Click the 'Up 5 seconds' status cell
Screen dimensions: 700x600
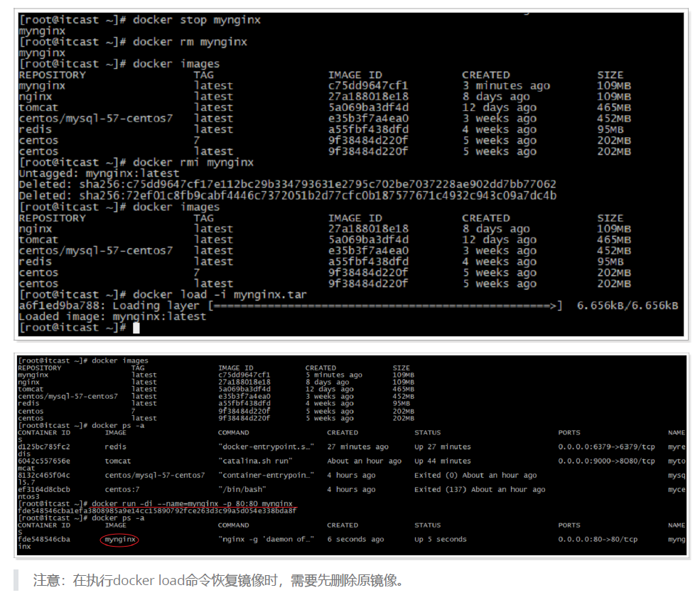coord(440,540)
